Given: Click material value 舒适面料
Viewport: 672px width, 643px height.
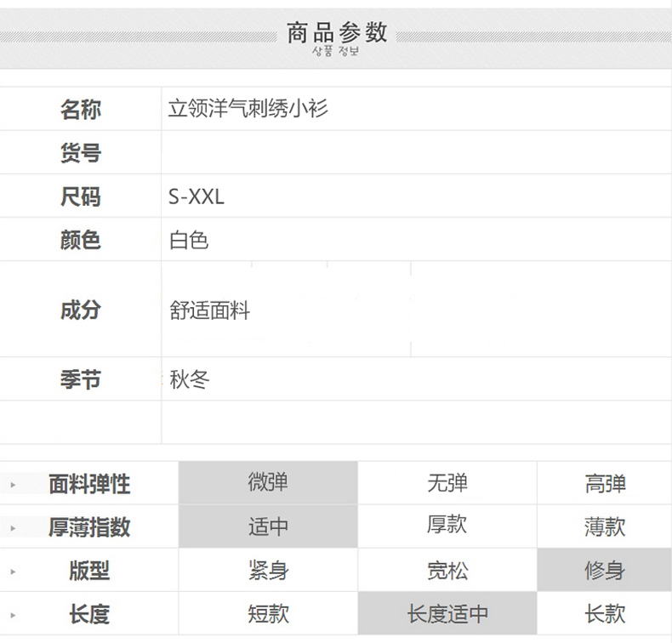Looking at the screenshot, I should click(209, 310).
